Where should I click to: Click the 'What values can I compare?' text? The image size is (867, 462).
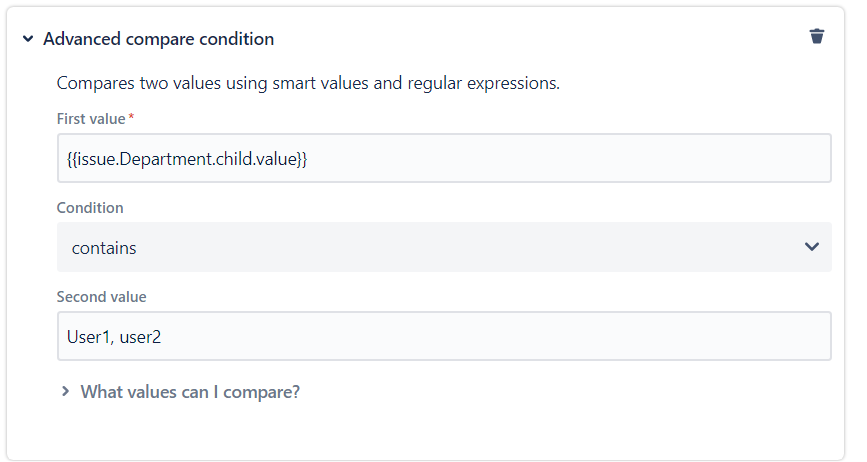190,392
